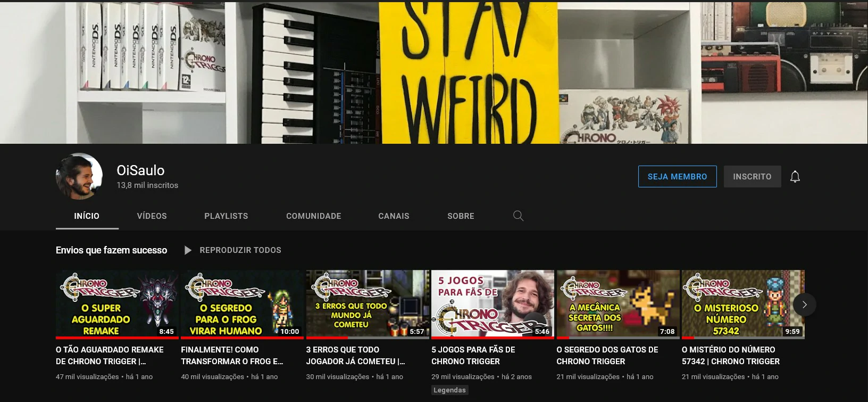Open the channel search magnifier icon
The image size is (868, 402).
click(519, 216)
